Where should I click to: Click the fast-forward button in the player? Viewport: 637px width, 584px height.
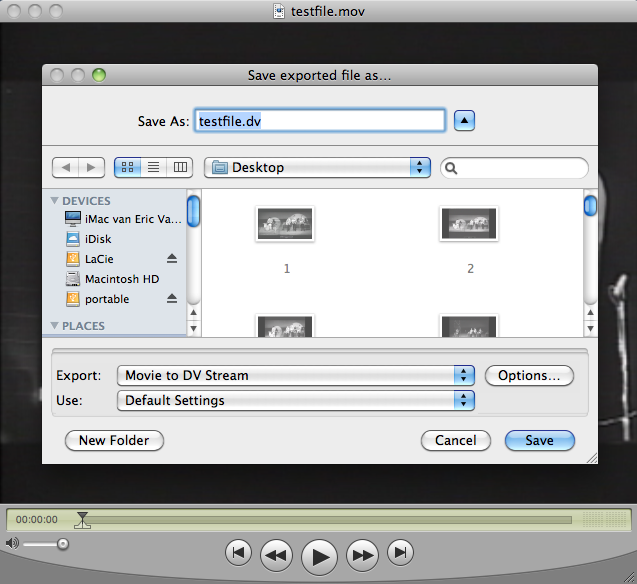tap(362, 555)
